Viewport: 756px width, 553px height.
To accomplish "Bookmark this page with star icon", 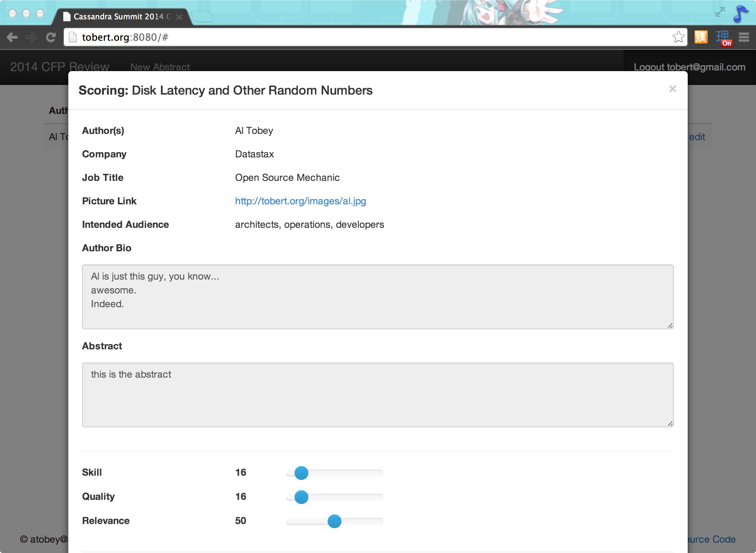I will pyautogui.click(x=678, y=37).
